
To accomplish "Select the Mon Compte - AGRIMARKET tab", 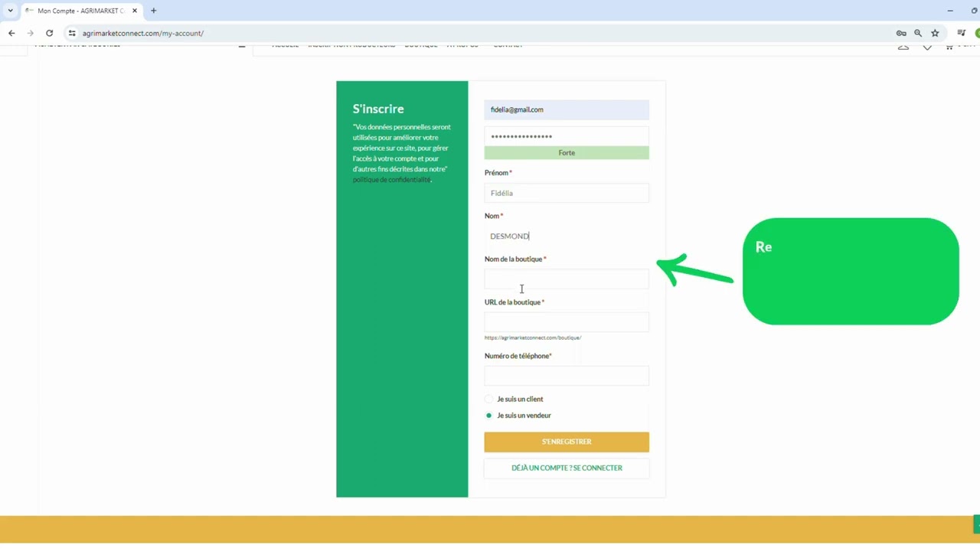I will [81, 11].
